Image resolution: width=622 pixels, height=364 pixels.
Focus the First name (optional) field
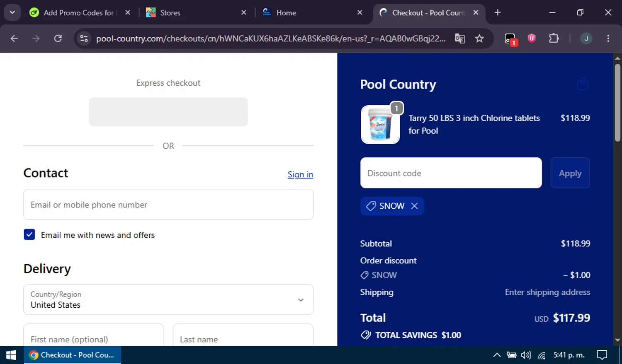tap(94, 335)
